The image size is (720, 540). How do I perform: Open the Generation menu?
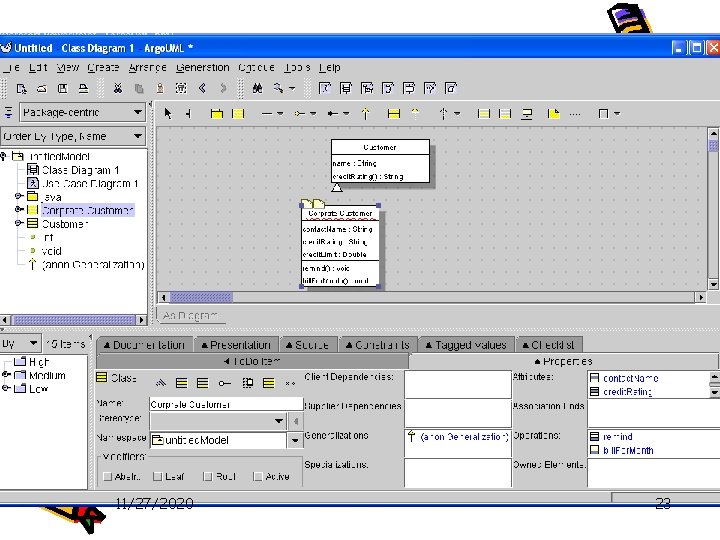[202, 68]
